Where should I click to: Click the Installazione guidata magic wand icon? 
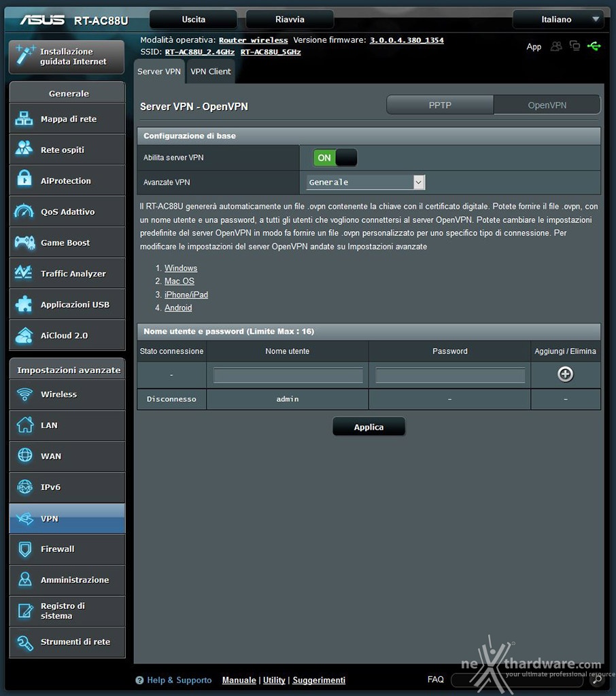(25, 55)
